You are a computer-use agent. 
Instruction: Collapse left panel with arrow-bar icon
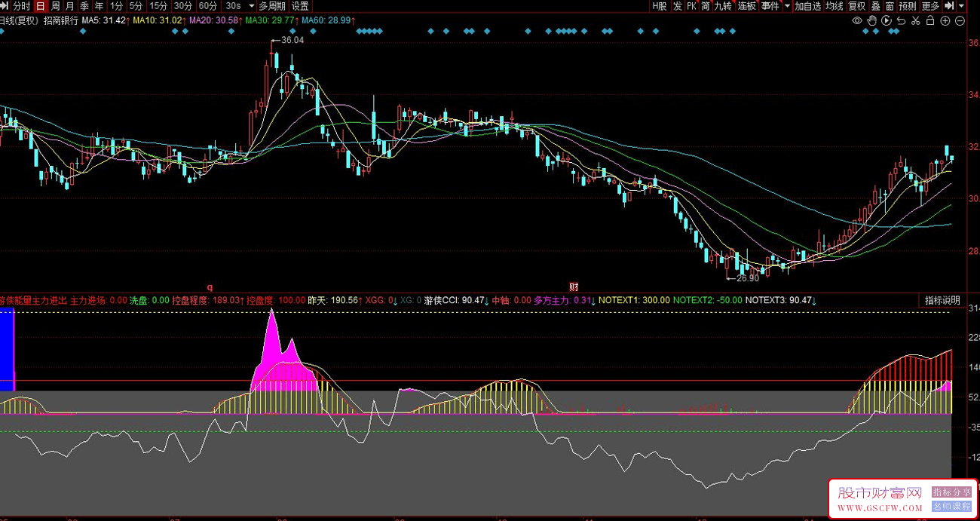5,5
